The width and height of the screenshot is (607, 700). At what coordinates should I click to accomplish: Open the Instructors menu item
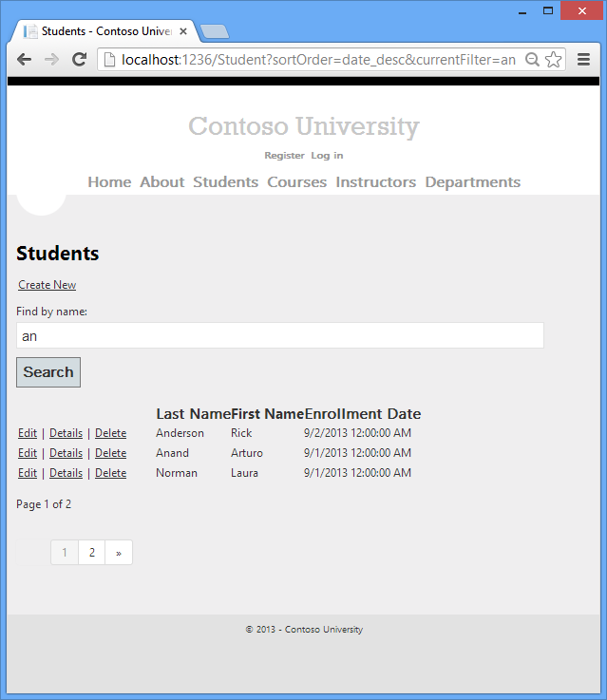click(x=376, y=182)
